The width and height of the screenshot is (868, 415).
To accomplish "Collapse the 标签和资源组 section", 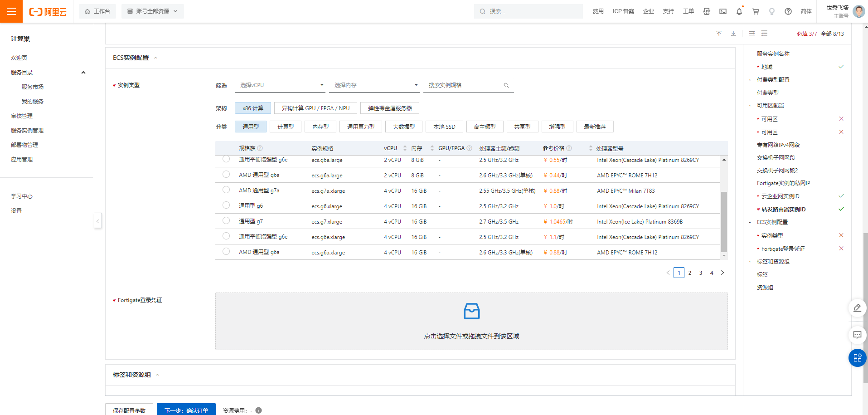I will tap(157, 375).
